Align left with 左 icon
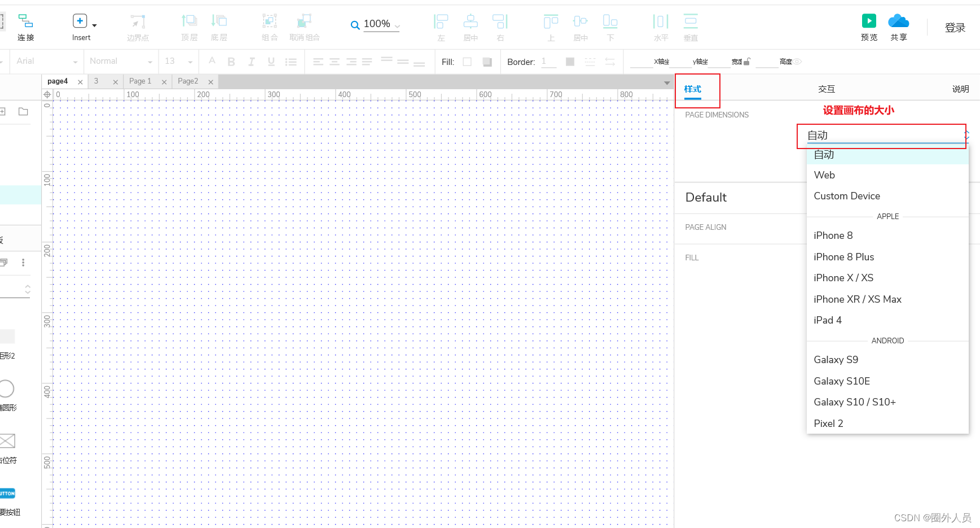980x528 pixels. point(441,21)
